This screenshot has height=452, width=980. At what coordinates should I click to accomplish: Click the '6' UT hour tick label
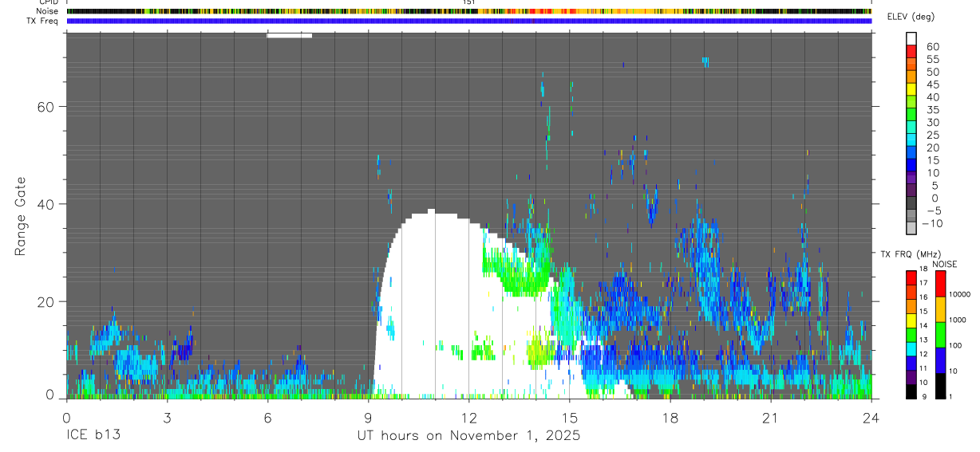coord(268,417)
